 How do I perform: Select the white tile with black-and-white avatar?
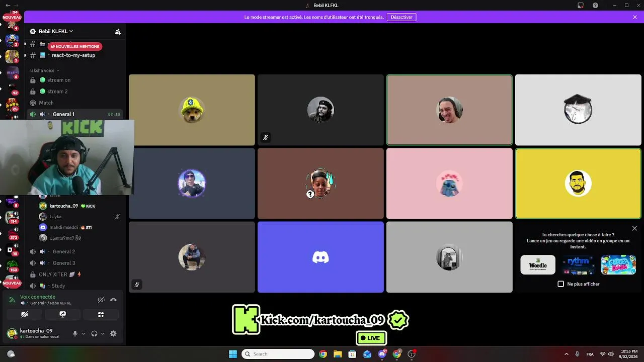[x=578, y=110]
